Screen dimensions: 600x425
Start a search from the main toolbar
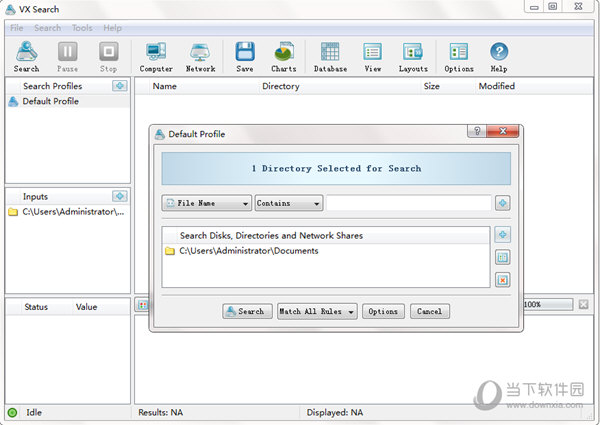26,57
